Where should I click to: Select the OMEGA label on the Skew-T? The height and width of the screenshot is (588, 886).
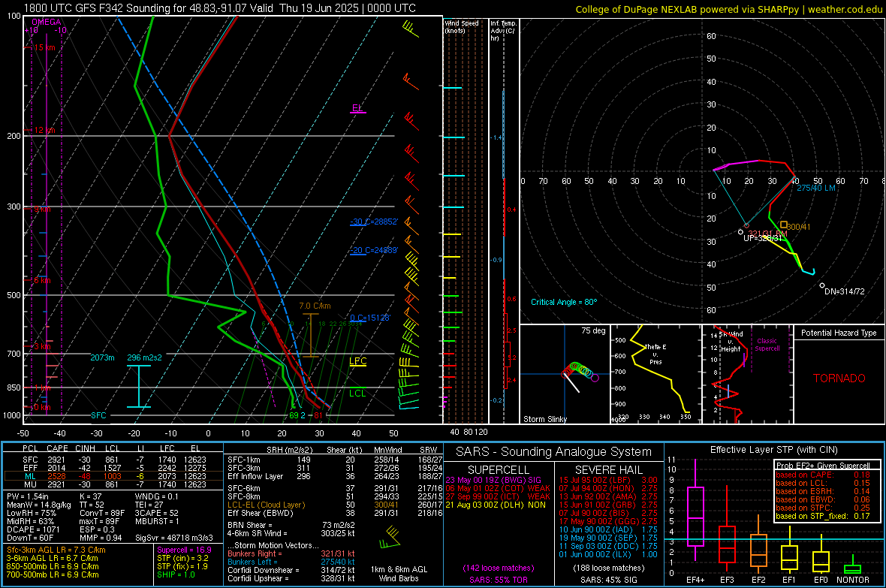tap(47, 22)
